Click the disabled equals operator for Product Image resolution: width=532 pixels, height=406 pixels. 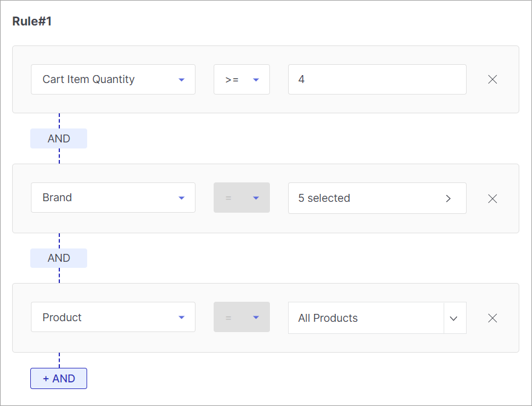click(241, 317)
